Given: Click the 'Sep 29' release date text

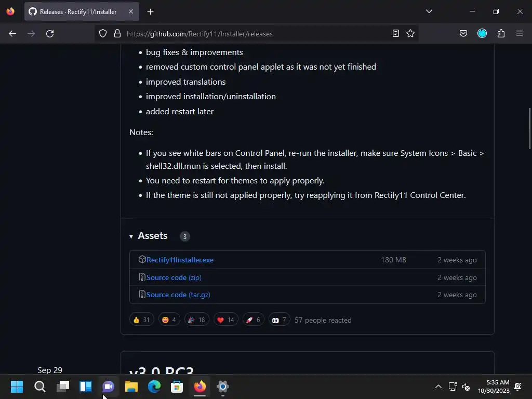Looking at the screenshot, I should pos(50,370).
